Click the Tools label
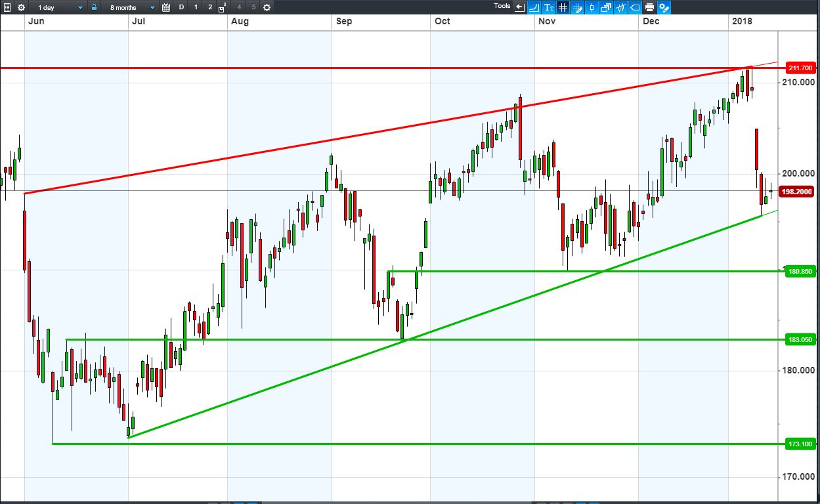Screen dimensions: 820x504 tap(502, 6)
